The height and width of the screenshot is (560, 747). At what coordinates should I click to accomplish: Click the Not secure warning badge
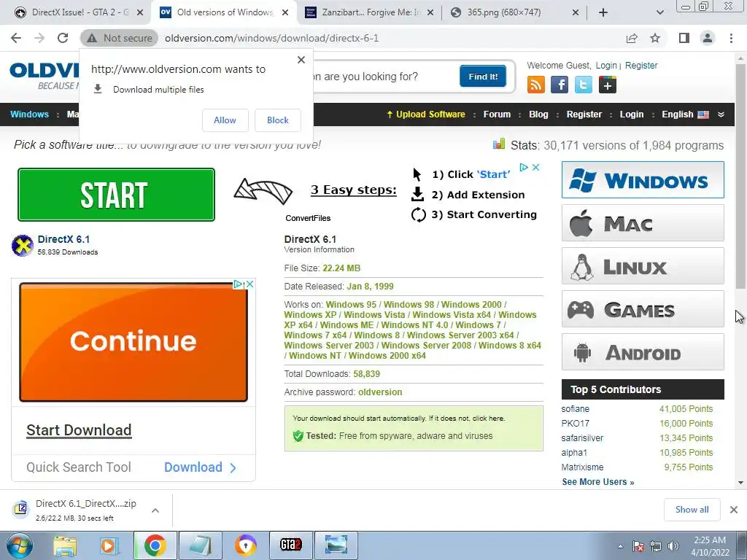120,38
